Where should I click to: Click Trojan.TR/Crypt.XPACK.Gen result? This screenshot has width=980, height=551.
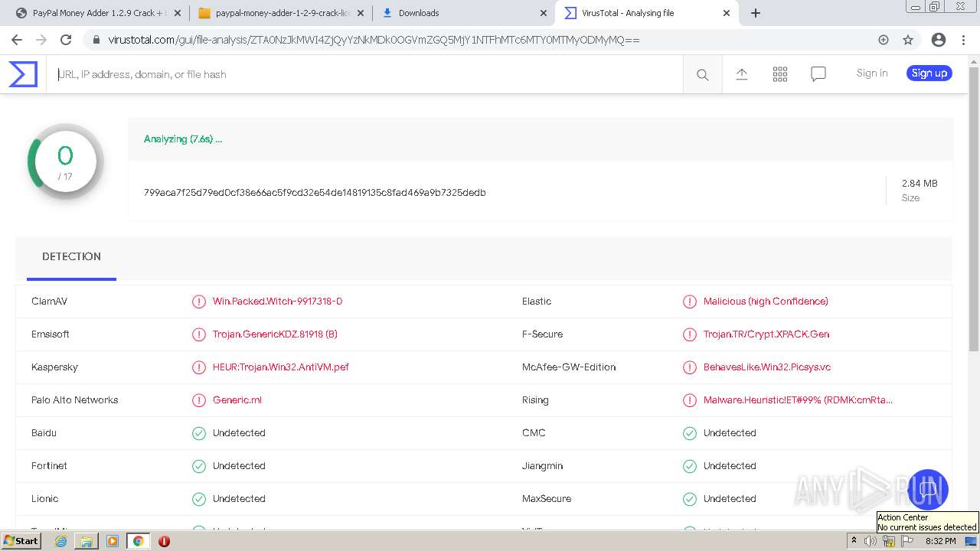pyautogui.click(x=766, y=334)
